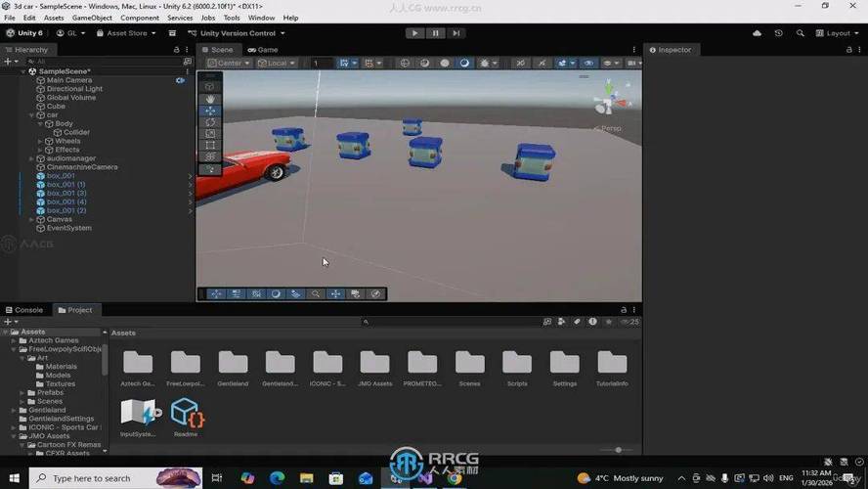The height and width of the screenshot is (489, 868).
Task: Select Directional Light in Hierarchy
Action: point(74,89)
